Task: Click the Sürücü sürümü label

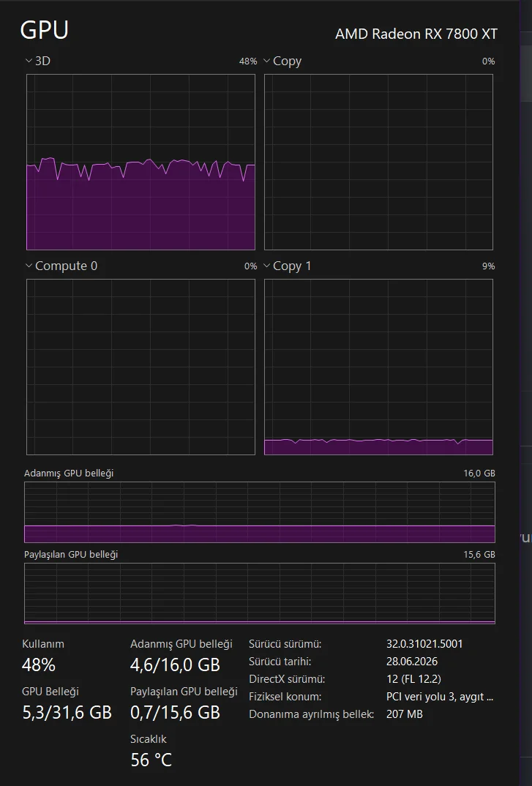Action: pos(285,644)
